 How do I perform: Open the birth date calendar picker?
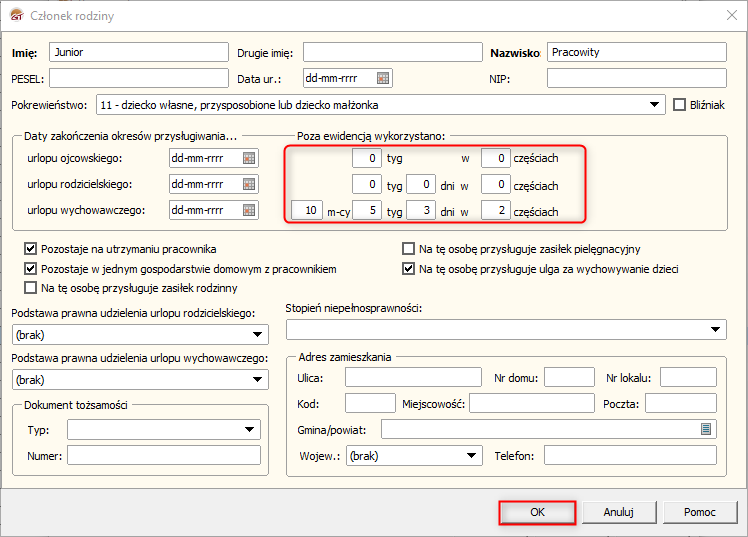point(383,78)
